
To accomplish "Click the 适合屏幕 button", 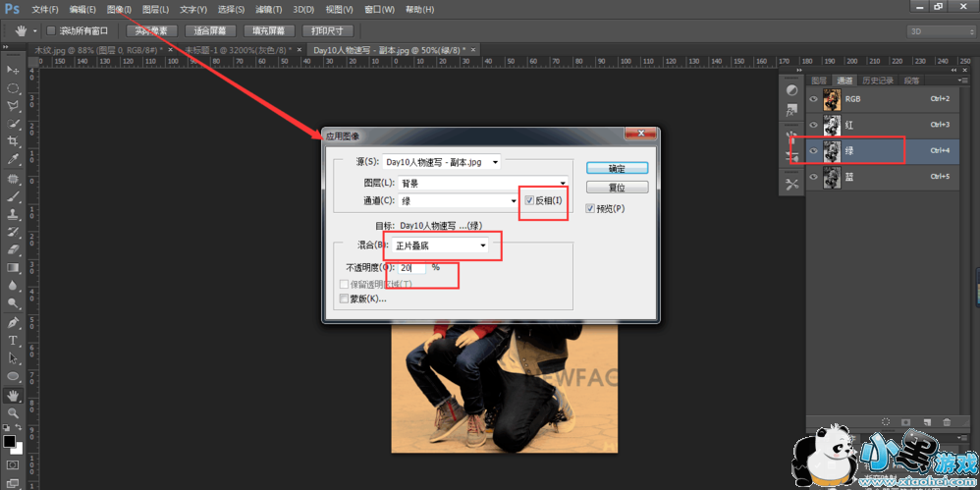I will point(210,30).
